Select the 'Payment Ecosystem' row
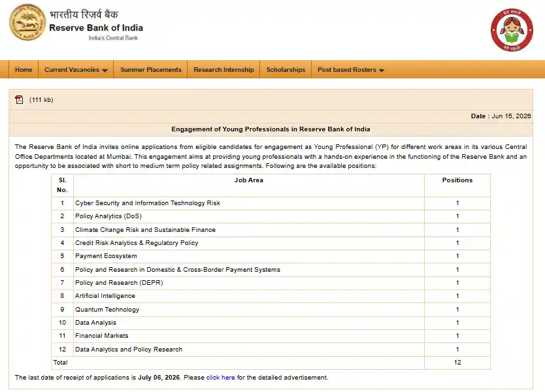This screenshot has width=545, height=392. coord(271,256)
